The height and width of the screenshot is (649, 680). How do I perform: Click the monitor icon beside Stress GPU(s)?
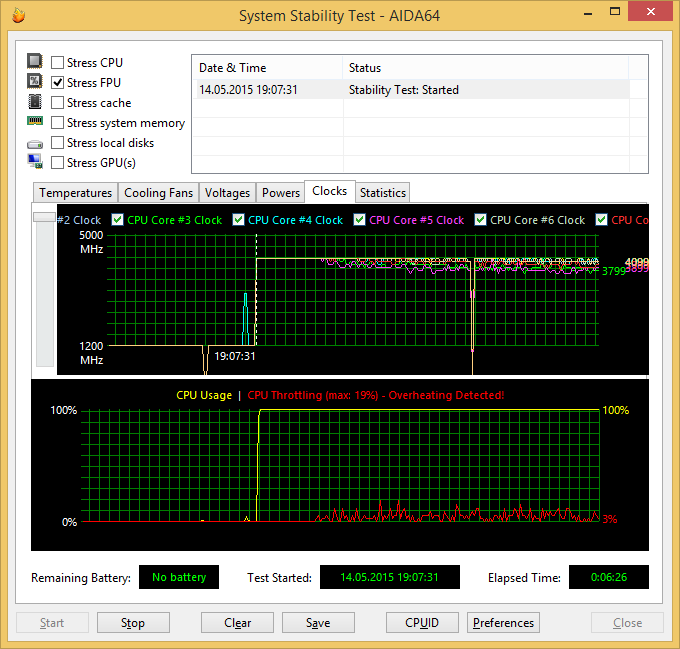pos(35,161)
